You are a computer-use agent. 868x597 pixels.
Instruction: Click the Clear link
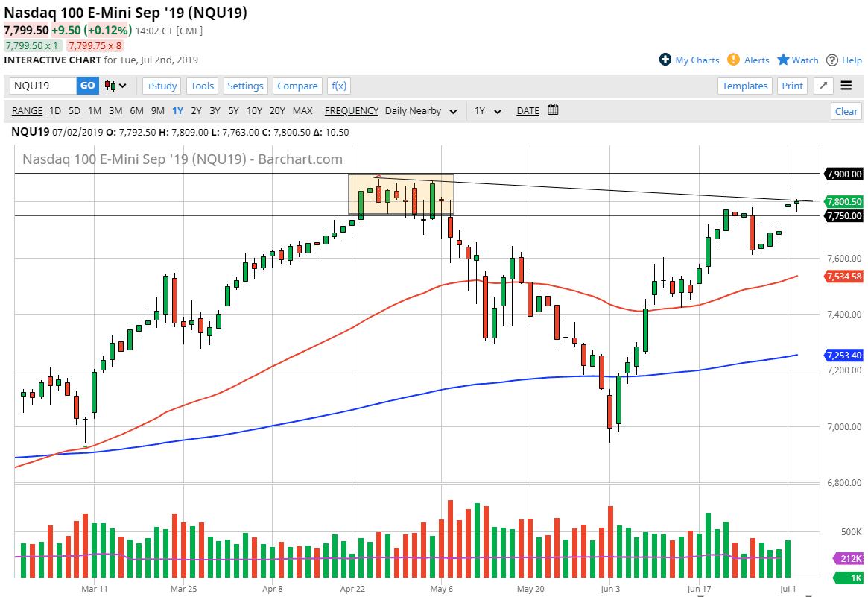[x=846, y=110]
